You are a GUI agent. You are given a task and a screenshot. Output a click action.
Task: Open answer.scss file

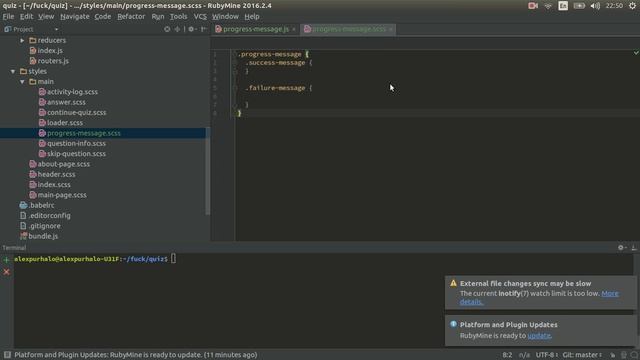click(x=62, y=102)
